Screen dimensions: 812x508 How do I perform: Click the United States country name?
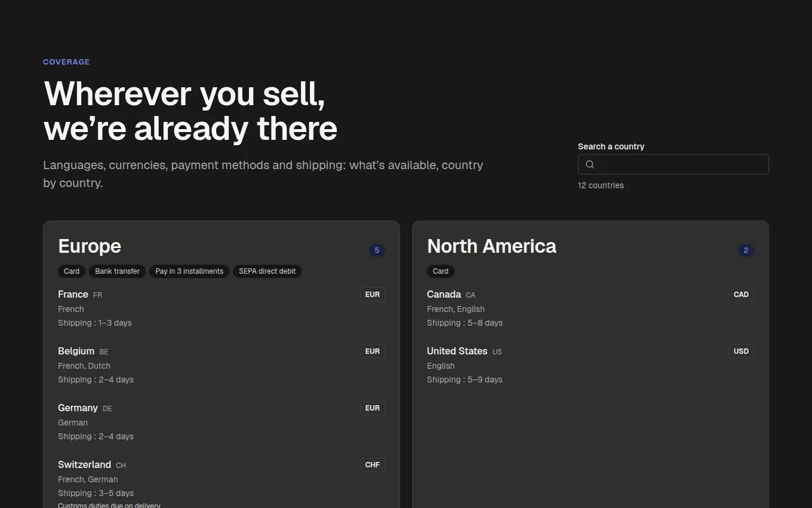[x=457, y=351]
